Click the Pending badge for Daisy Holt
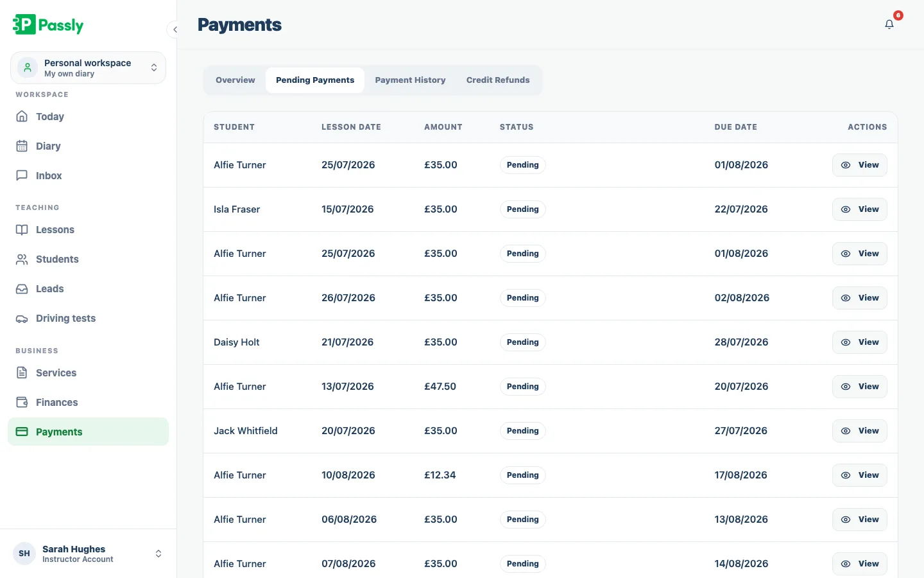 [523, 342]
